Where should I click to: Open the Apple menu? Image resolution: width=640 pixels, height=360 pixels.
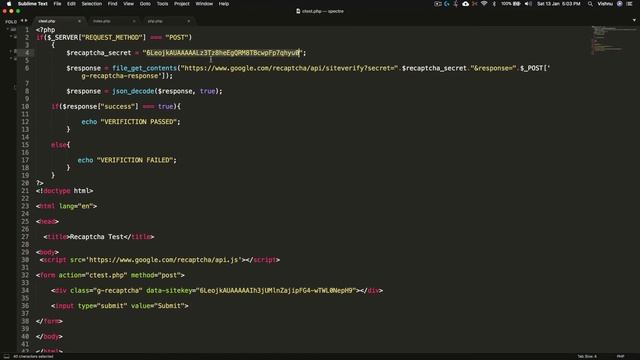click(x=9, y=4)
